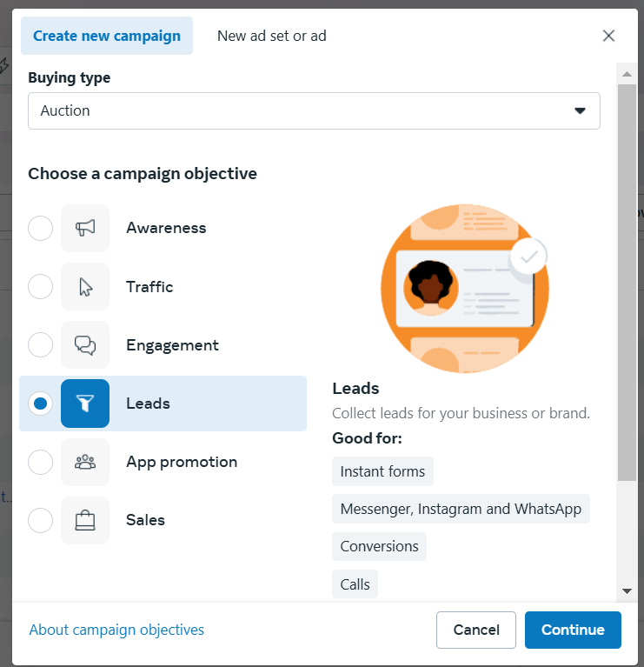
Task: Open the Buying type Auction dropdown
Action: click(314, 110)
